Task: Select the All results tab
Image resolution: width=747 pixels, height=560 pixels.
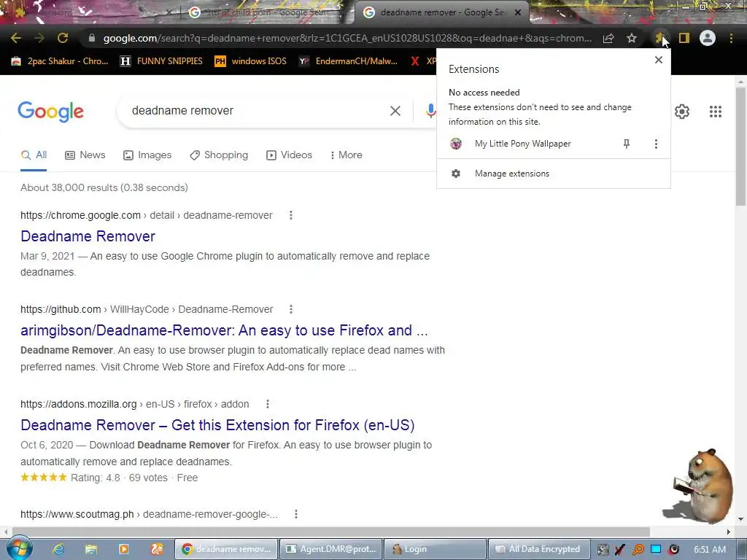Action: pos(34,155)
